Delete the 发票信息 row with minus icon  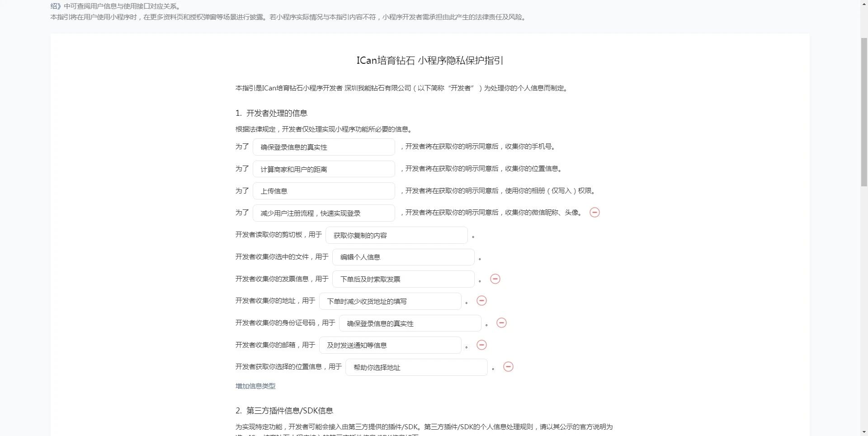[x=495, y=279]
